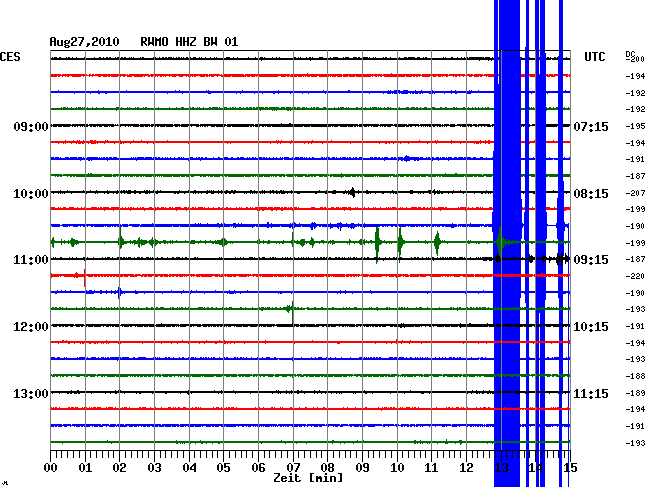Select the 10:00 local time label
The height and width of the screenshot is (494, 650).
[31, 194]
